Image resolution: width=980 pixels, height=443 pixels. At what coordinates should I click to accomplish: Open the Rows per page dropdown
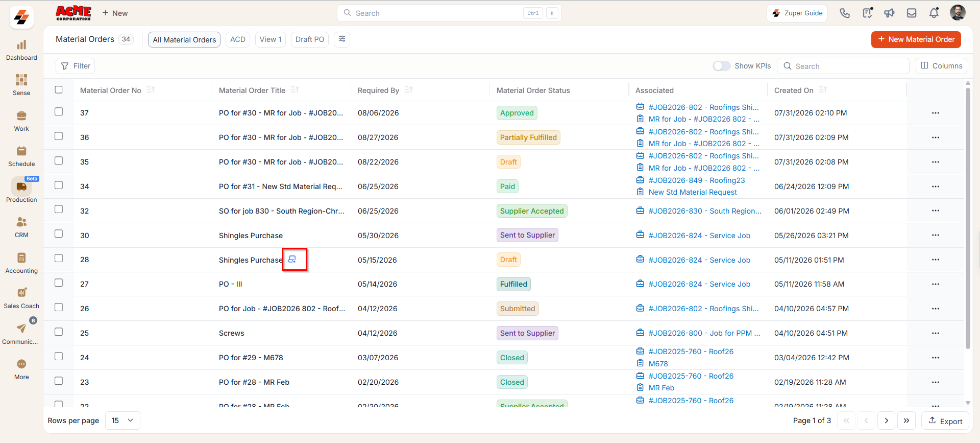pyautogui.click(x=122, y=421)
